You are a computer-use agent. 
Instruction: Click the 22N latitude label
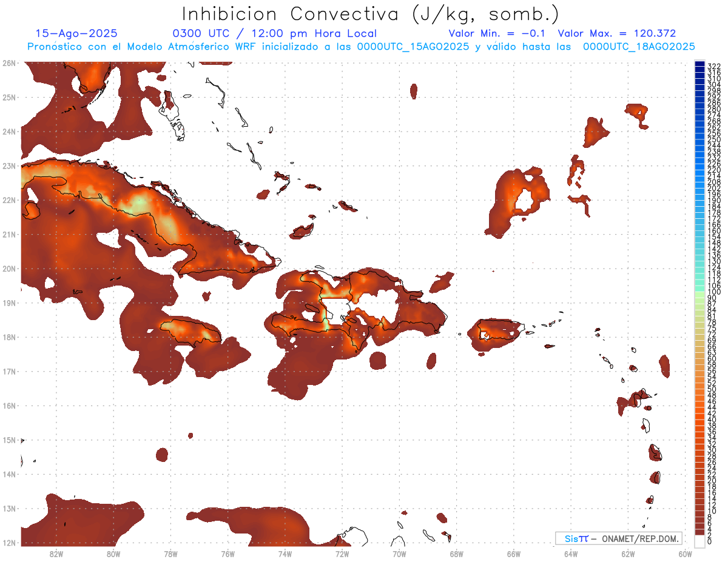point(8,200)
